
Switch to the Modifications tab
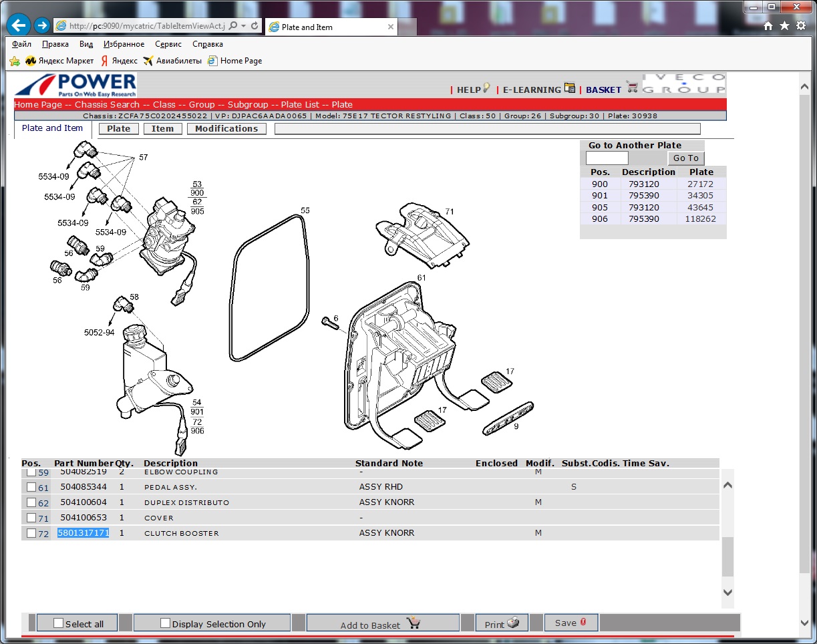click(226, 129)
